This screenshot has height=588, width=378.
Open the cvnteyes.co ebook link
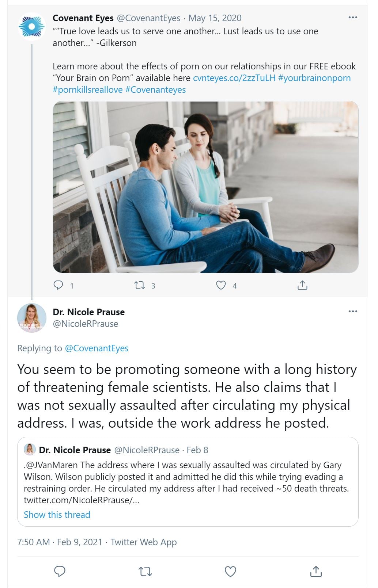[x=234, y=78]
